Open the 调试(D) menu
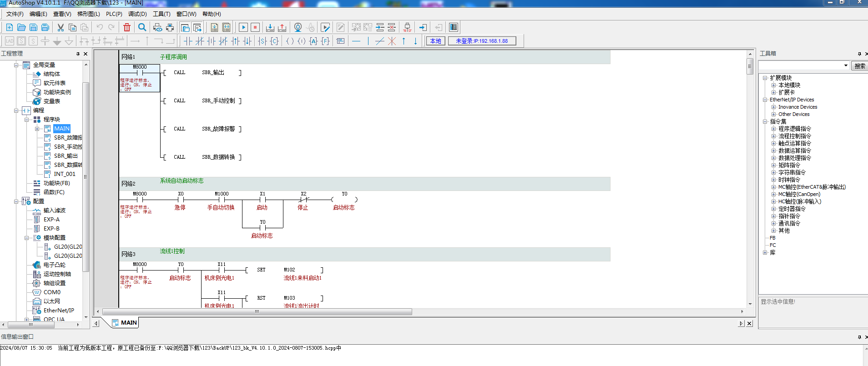The image size is (868, 366). [x=137, y=14]
